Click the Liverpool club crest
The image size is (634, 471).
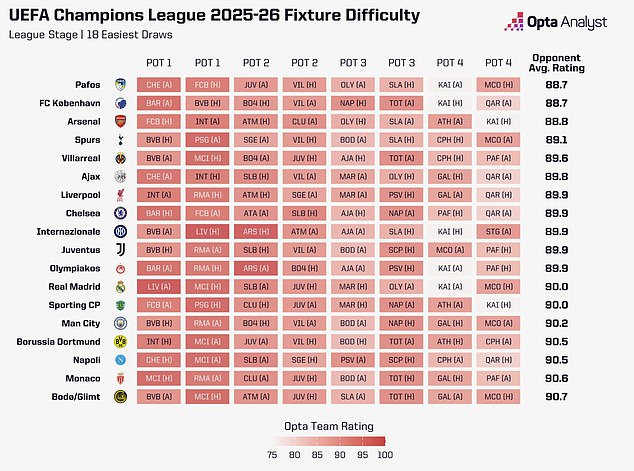click(x=120, y=195)
